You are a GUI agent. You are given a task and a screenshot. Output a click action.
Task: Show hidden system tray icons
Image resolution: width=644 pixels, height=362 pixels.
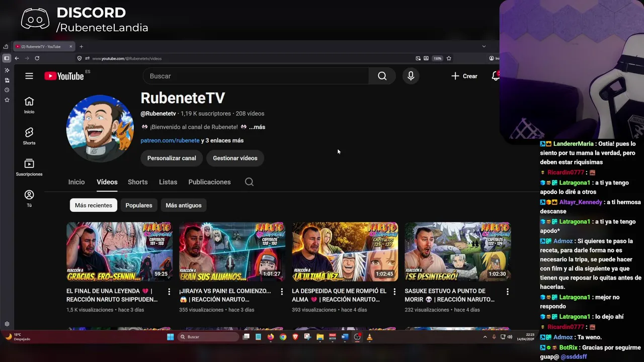click(x=485, y=337)
